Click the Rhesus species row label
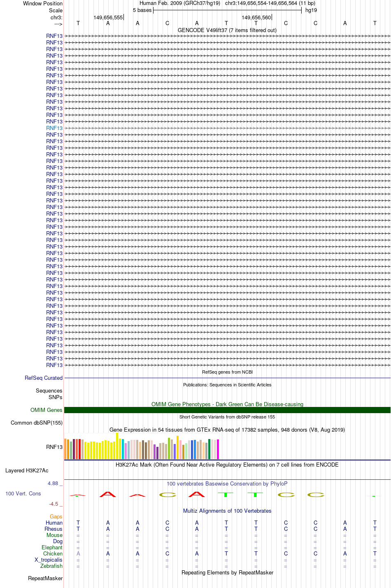The width and height of the screenshot is (391, 588). click(x=54, y=529)
